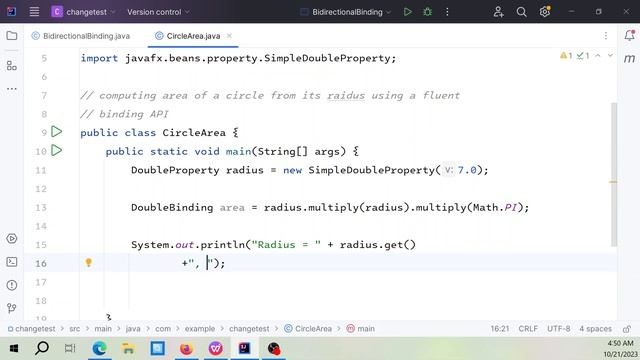The image size is (640, 360).
Task: Open the Terminal tool window
Action: 12,262
